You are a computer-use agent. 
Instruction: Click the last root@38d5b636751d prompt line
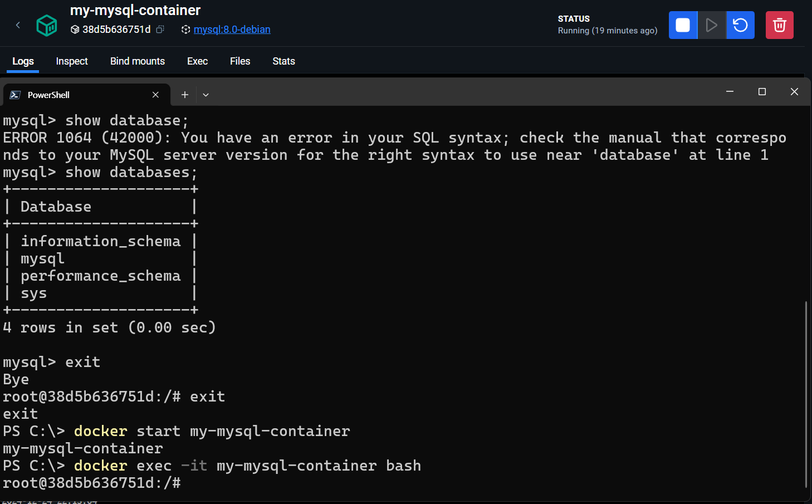tap(92, 483)
